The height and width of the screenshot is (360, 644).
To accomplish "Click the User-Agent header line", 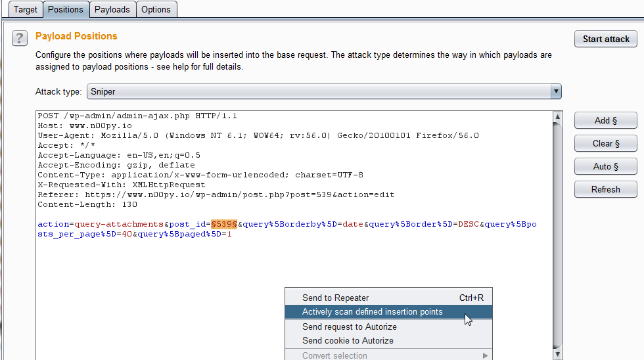I will pos(258,135).
